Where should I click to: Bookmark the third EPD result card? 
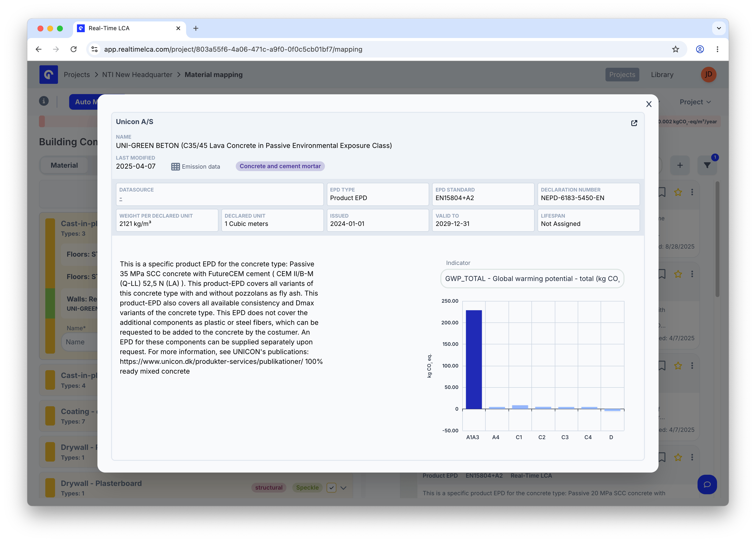click(x=662, y=366)
